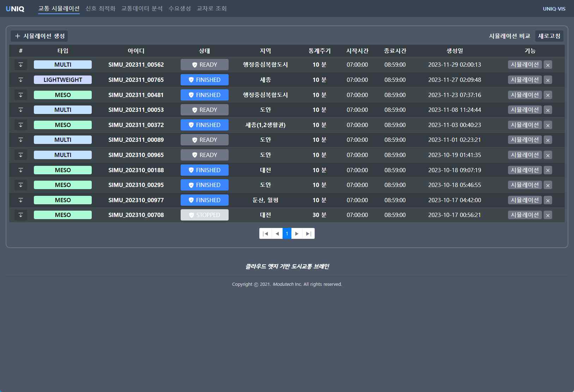Delete simulation SIMU_202310_00188 with X button

[x=548, y=170]
